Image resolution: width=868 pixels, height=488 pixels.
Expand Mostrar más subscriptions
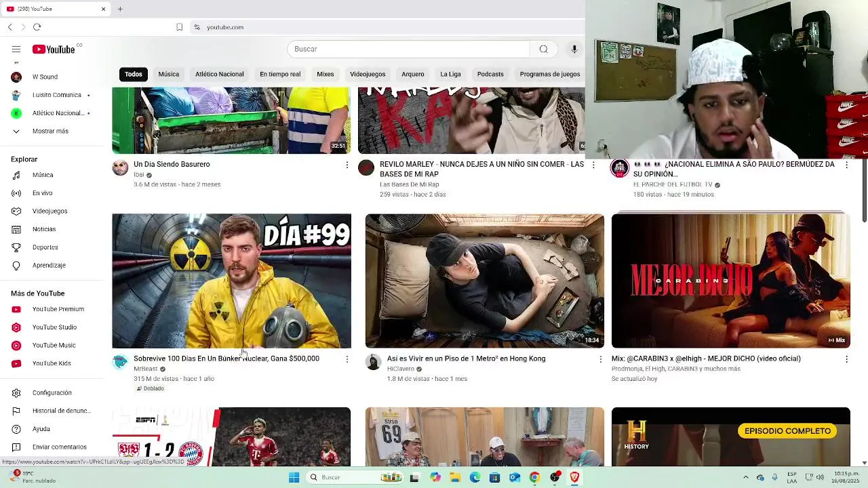[x=51, y=131]
